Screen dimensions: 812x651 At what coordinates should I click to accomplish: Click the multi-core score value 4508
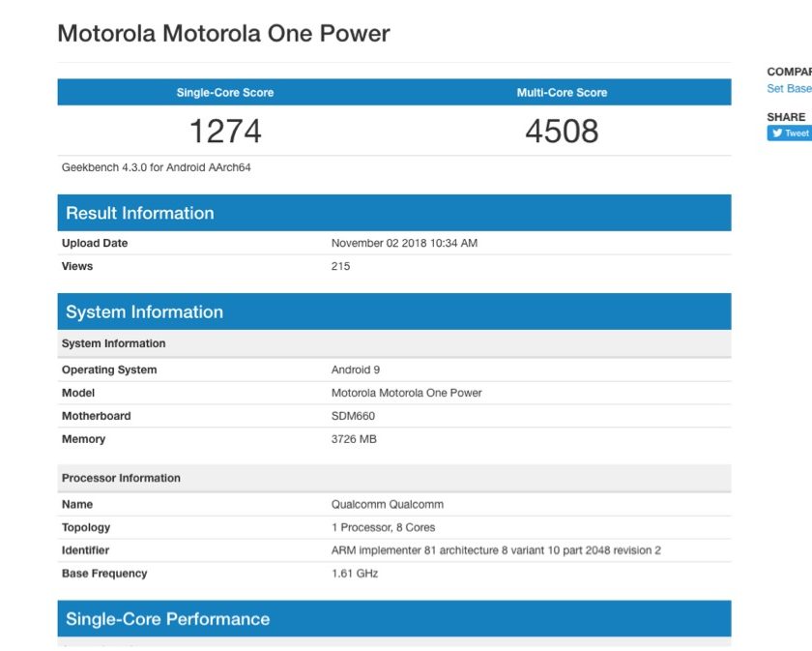click(x=562, y=131)
